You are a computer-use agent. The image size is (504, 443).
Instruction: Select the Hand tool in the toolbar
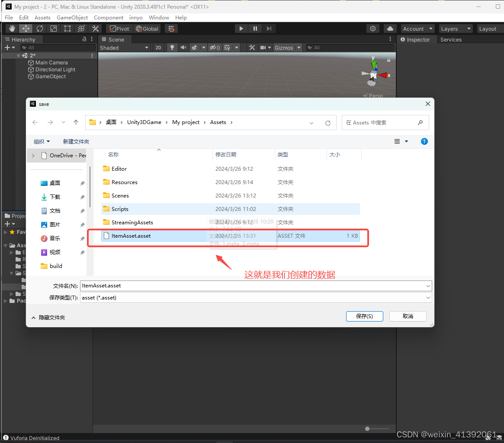click(12, 28)
